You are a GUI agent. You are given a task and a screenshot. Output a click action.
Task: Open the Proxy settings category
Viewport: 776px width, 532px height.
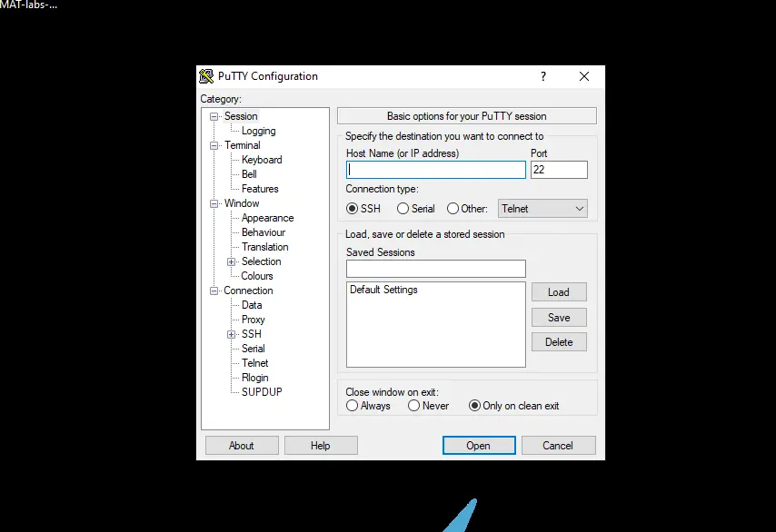[253, 320]
